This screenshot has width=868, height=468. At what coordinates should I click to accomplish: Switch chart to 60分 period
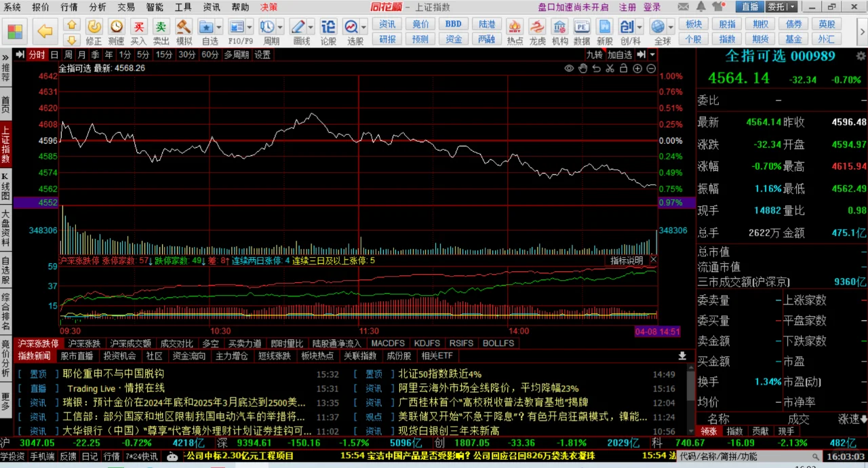(x=210, y=55)
